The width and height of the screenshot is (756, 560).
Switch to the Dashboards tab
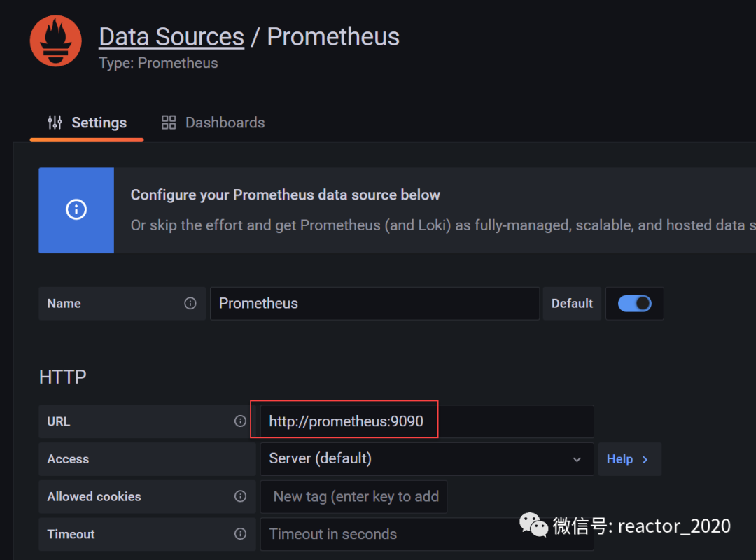tap(213, 122)
